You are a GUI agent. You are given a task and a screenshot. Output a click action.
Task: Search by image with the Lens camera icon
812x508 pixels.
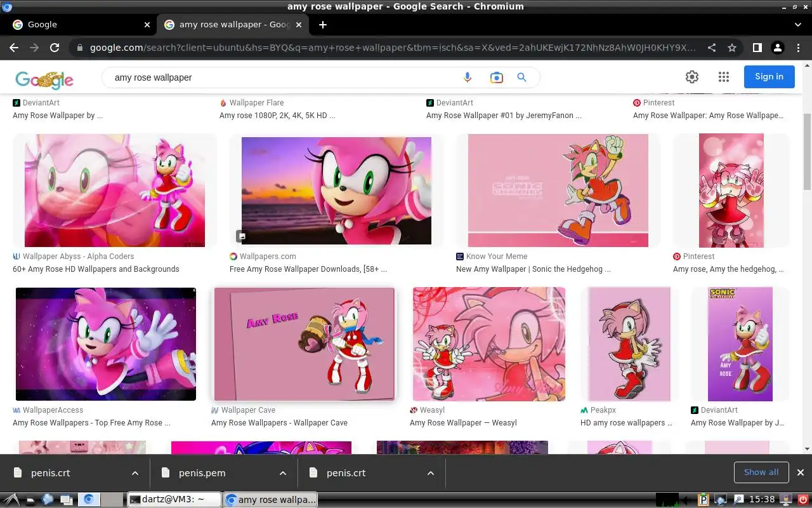(x=496, y=77)
